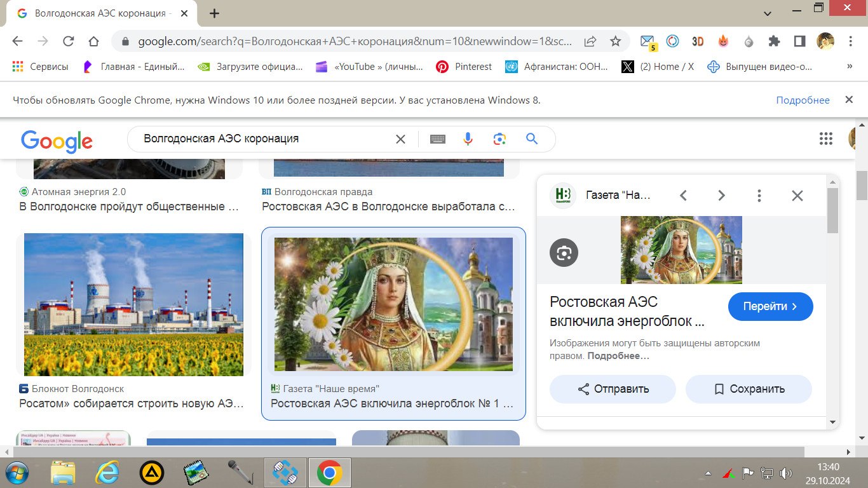The width and height of the screenshot is (868, 488).
Task: Open the YouTube bookmark
Action: (x=369, y=66)
